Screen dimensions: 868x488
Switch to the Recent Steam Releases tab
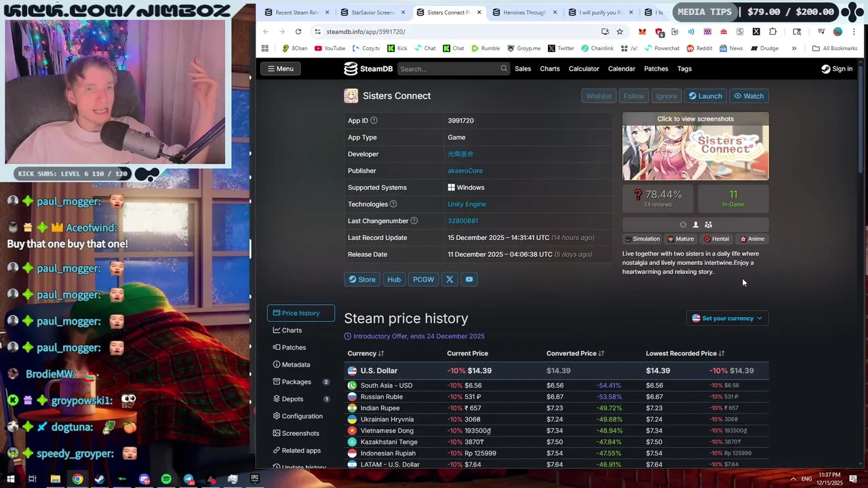click(x=295, y=12)
